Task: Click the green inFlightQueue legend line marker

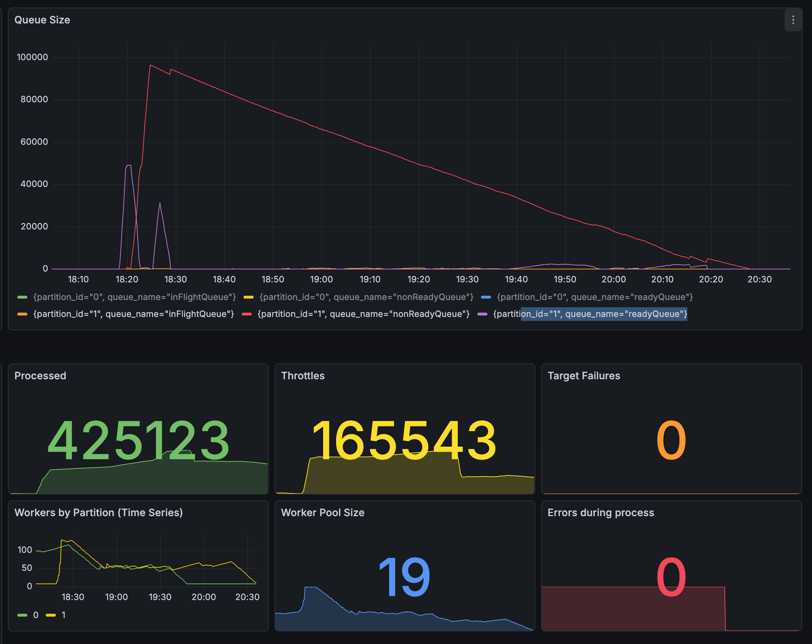Action: click(23, 297)
